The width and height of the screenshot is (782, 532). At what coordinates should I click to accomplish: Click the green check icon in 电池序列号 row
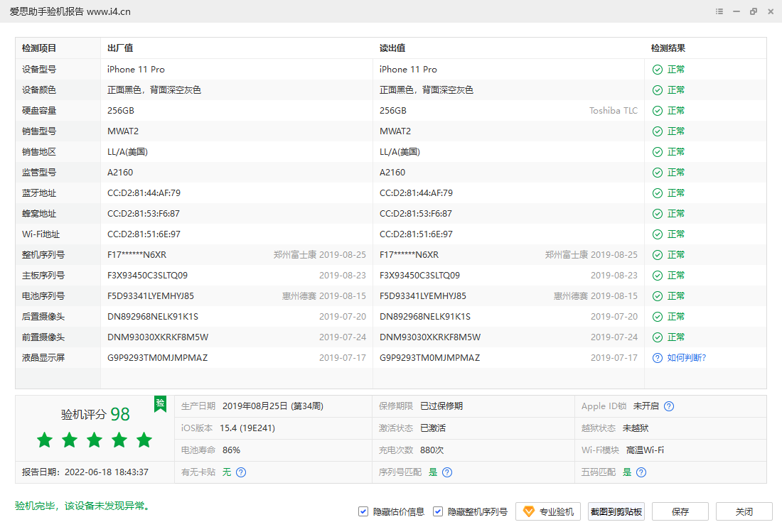[658, 296]
